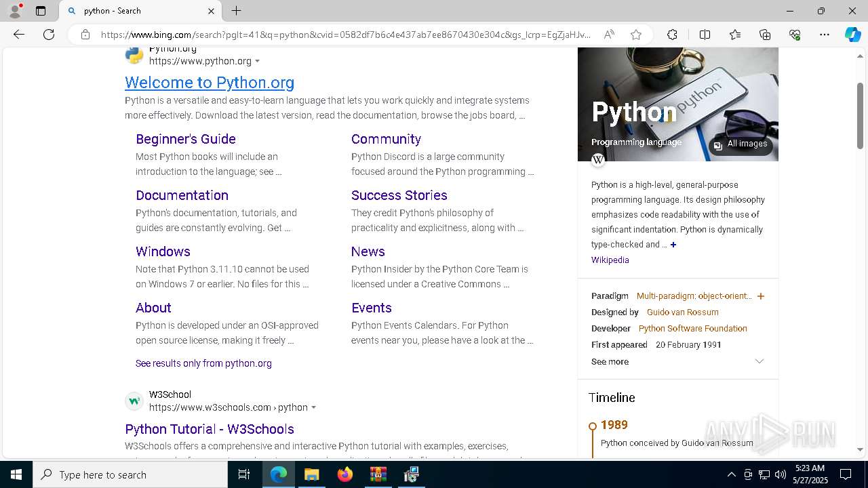Open the Success Stories link
This screenshot has width=868, height=488.
399,195
